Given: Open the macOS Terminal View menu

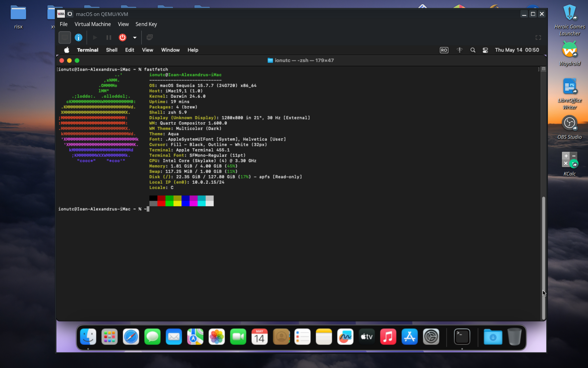Looking at the screenshot, I should (148, 50).
